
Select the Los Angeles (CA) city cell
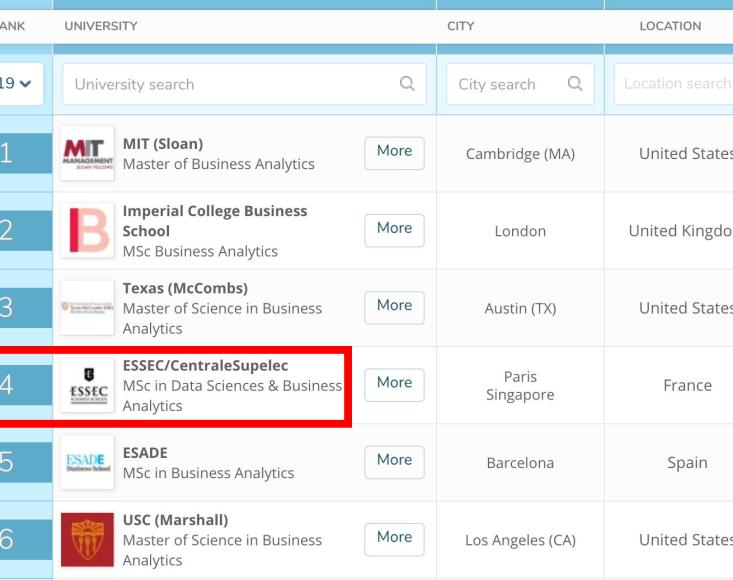pos(520,540)
